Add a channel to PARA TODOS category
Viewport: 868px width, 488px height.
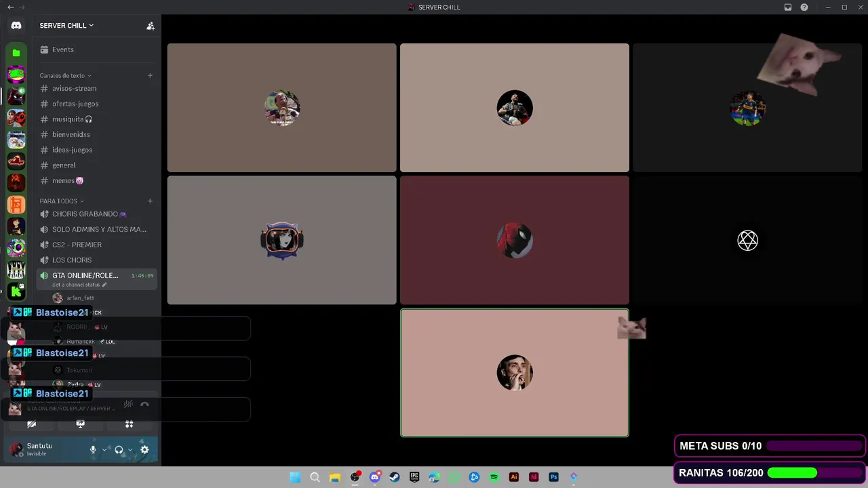(150, 201)
